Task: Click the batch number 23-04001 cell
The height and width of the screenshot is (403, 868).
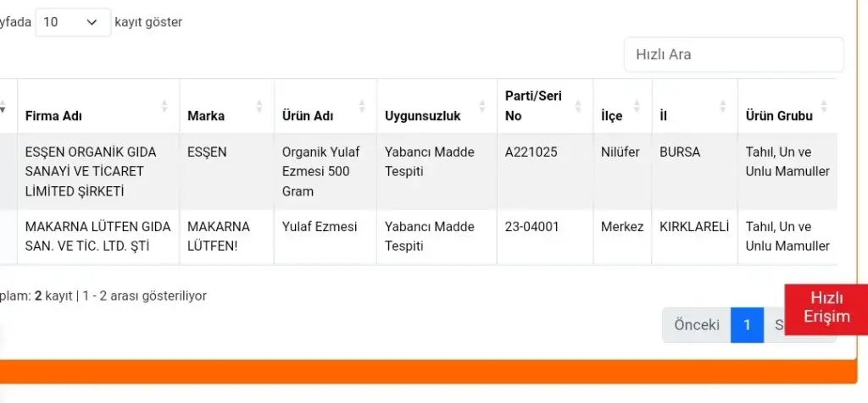Action: 532,227
